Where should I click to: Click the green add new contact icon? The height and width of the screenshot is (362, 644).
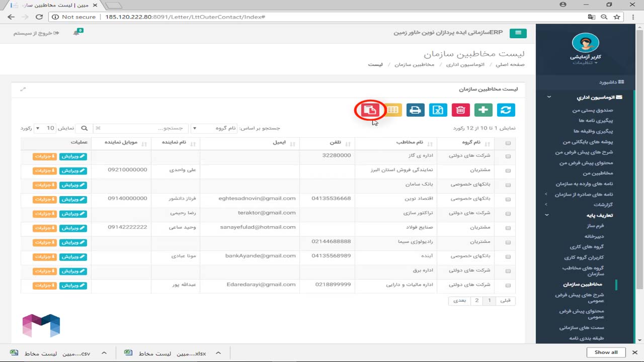click(484, 110)
